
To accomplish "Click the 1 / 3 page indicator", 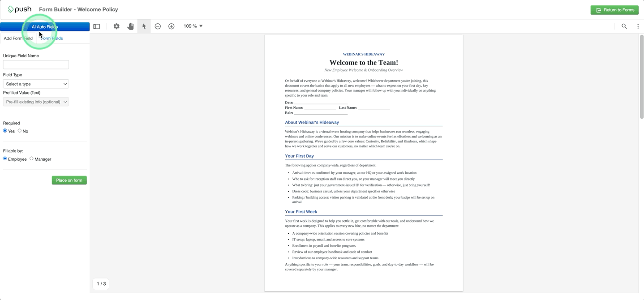I will [x=101, y=283].
